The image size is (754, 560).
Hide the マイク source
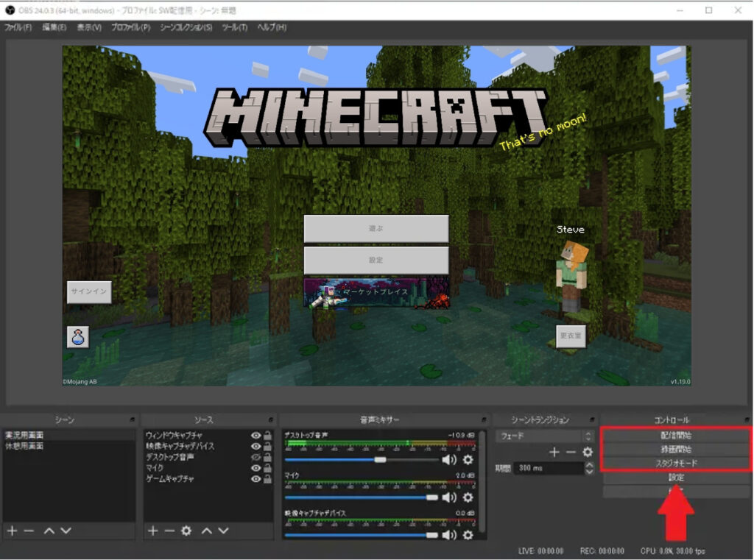click(x=256, y=468)
